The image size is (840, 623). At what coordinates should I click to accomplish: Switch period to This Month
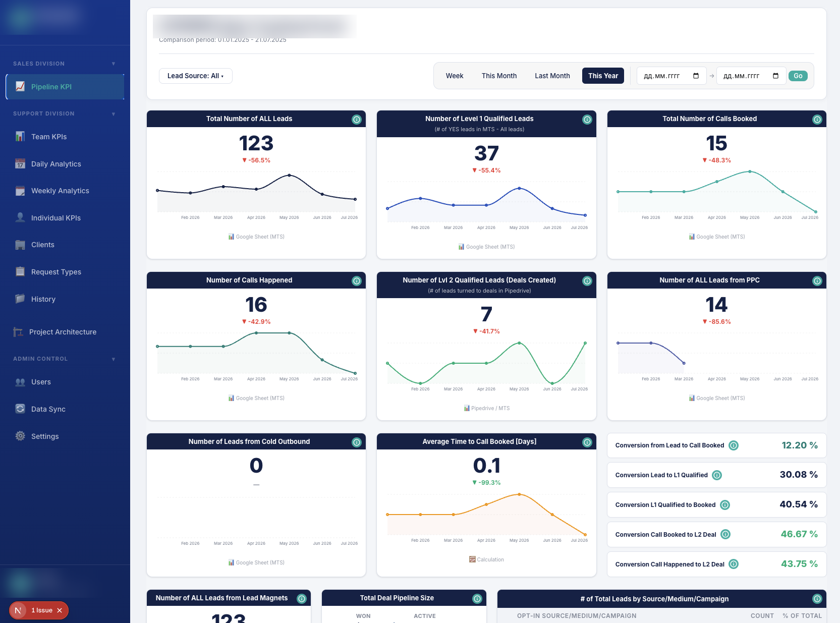(499, 76)
